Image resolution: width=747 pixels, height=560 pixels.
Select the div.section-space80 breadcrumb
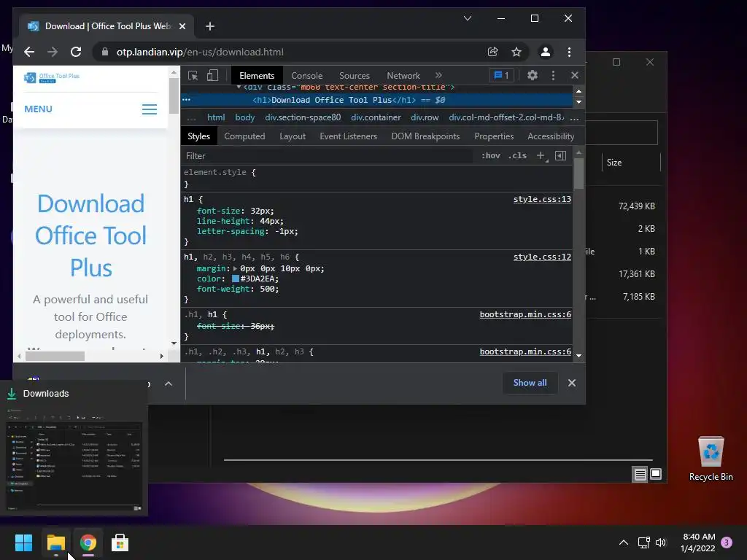click(x=303, y=117)
